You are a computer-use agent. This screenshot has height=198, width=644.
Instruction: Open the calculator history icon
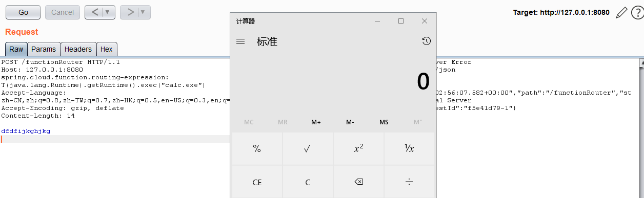(x=426, y=41)
